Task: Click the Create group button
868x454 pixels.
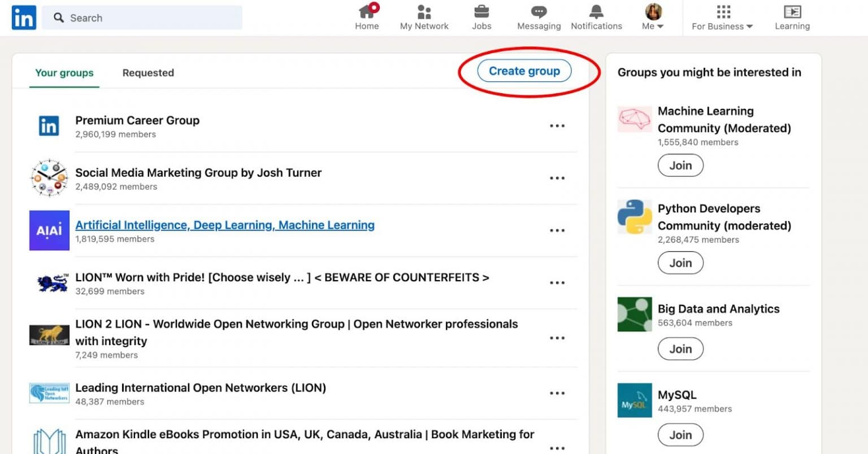Action: click(523, 71)
